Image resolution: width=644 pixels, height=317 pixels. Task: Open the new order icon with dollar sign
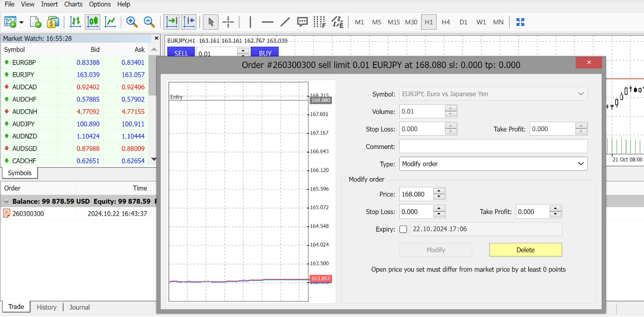click(53, 22)
